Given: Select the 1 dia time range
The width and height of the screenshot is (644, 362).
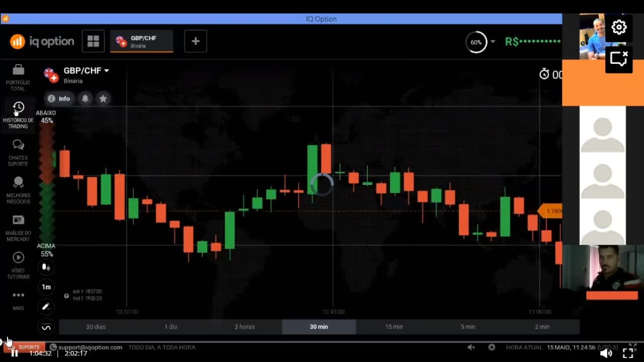Looking at the screenshot, I should point(171,327).
